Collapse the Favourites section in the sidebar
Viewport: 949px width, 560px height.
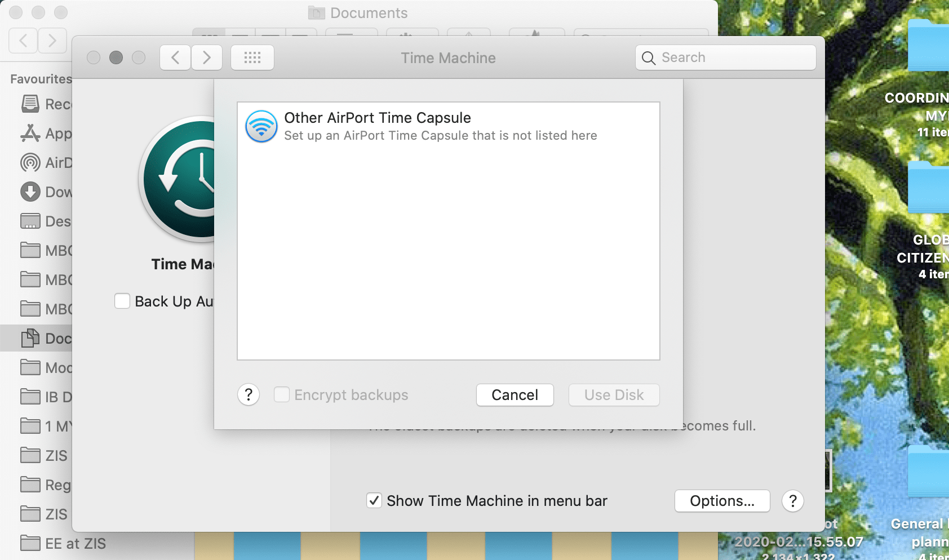coord(39,79)
